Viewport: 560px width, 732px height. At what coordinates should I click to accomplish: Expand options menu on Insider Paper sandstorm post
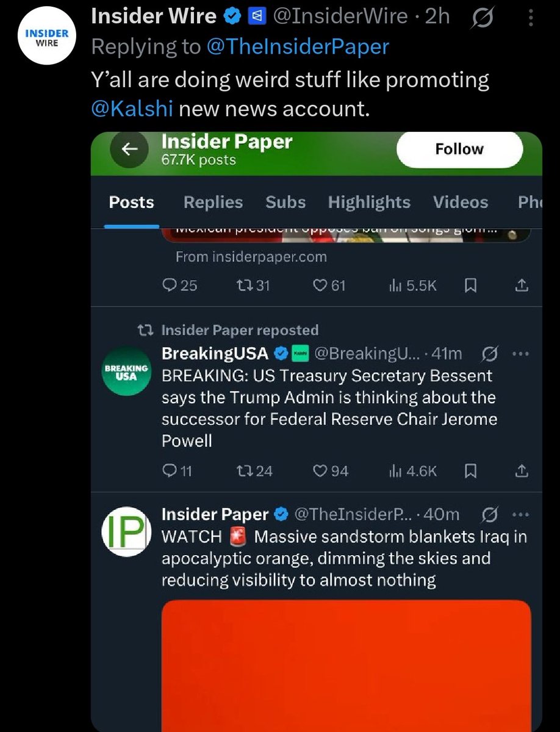(519, 515)
